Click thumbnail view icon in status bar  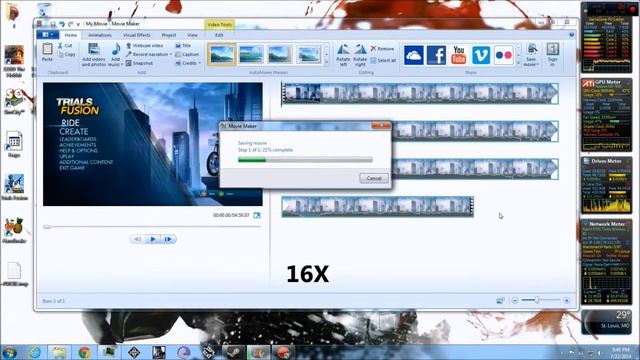tap(500, 300)
